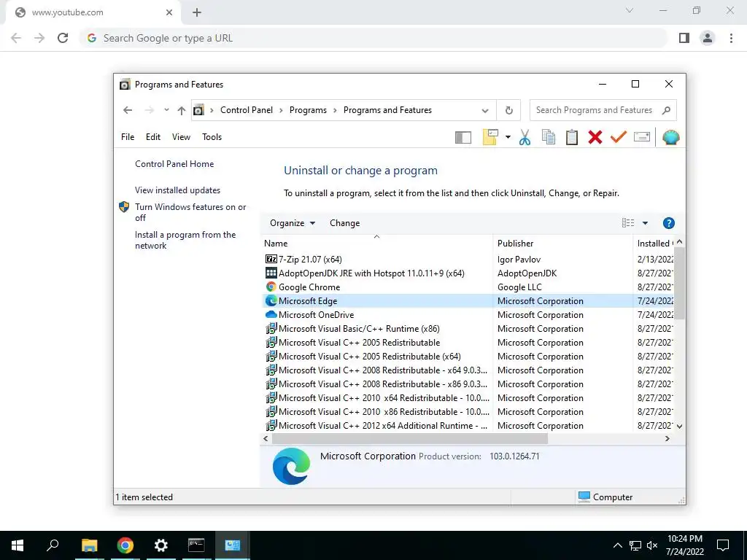
Task: Refresh the Programs and Features list
Action: click(508, 111)
